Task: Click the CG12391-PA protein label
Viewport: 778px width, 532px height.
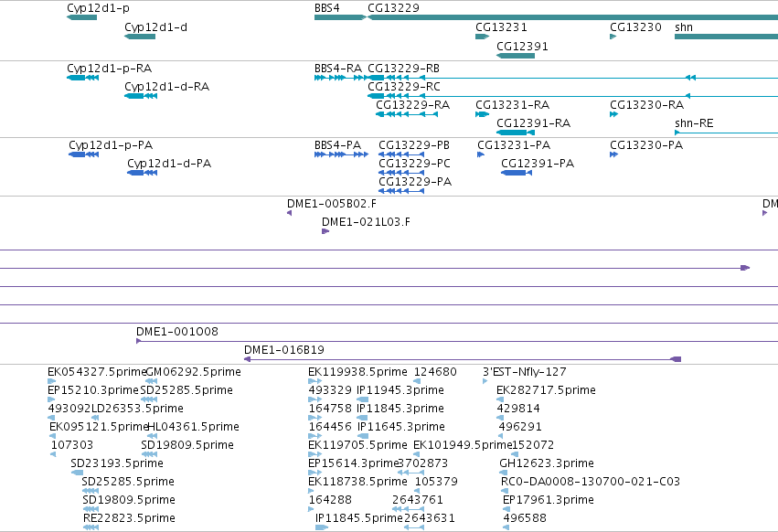Action: coord(538,164)
